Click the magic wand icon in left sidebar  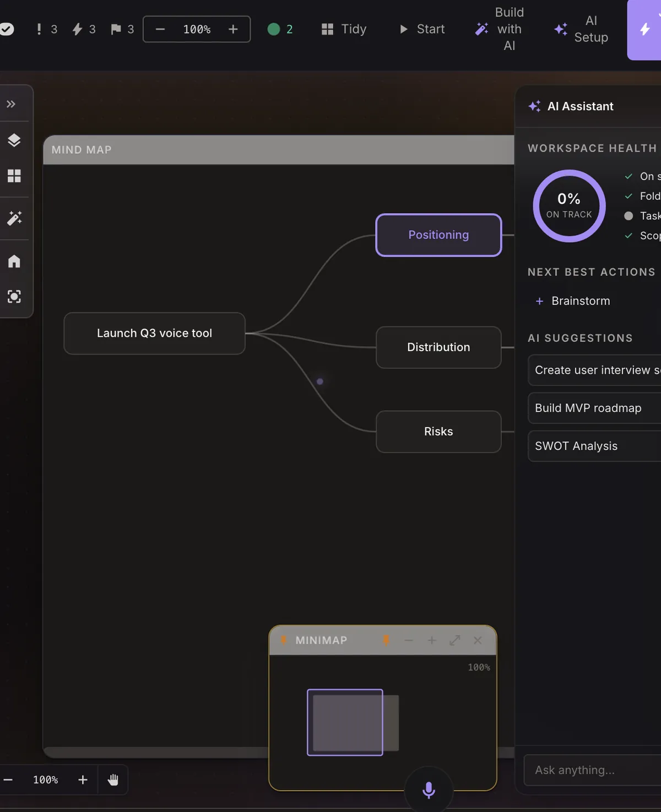pos(14,219)
